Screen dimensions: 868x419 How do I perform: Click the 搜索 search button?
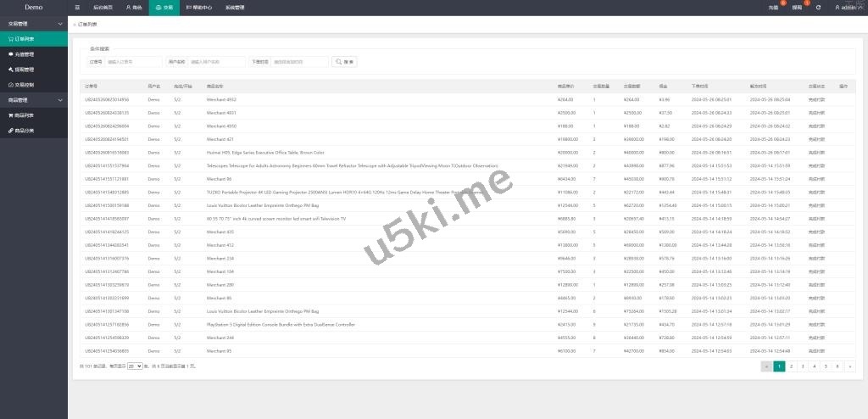(x=346, y=62)
